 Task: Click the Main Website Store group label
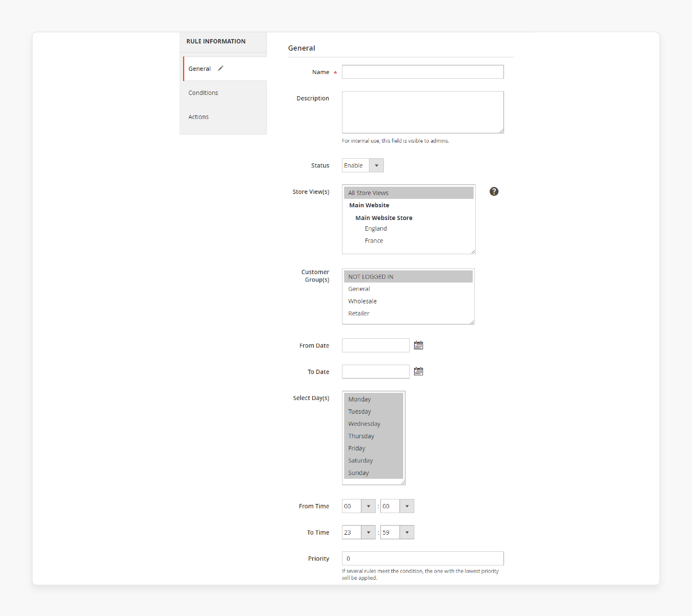click(384, 218)
